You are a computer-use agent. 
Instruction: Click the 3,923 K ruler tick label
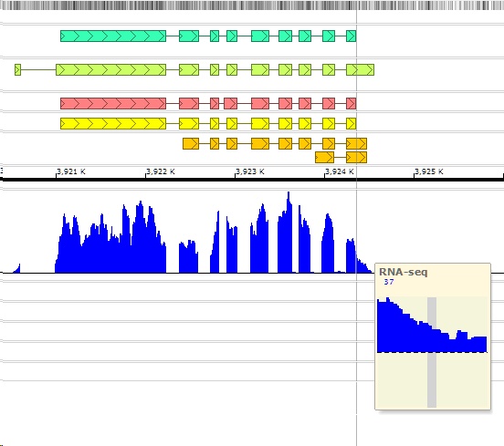point(250,171)
